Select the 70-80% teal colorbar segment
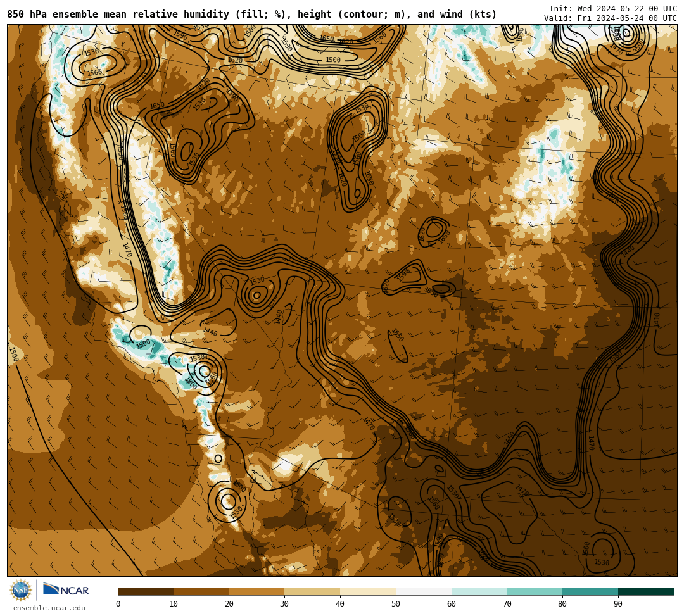 (535, 591)
